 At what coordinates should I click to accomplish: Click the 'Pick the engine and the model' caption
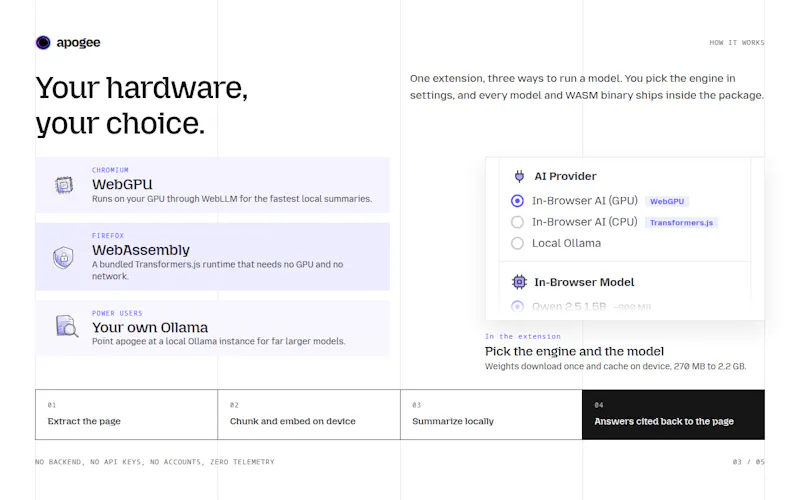tap(574, 352)
